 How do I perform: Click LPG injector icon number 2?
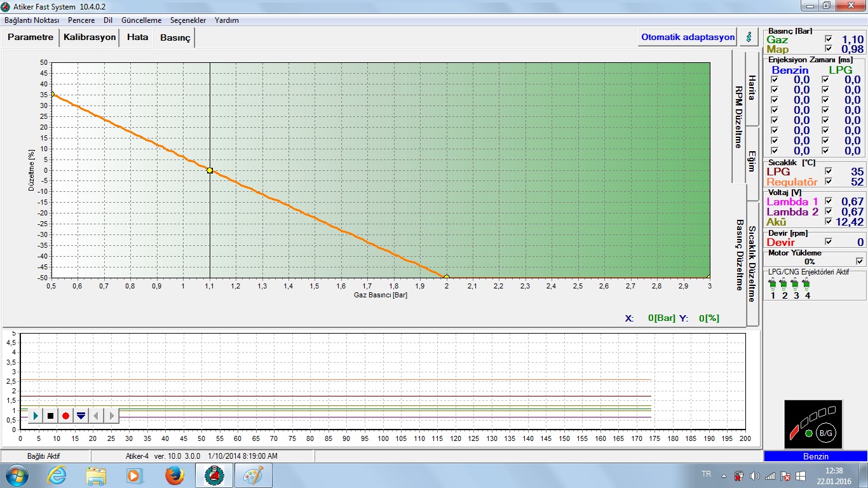(784, 283)
